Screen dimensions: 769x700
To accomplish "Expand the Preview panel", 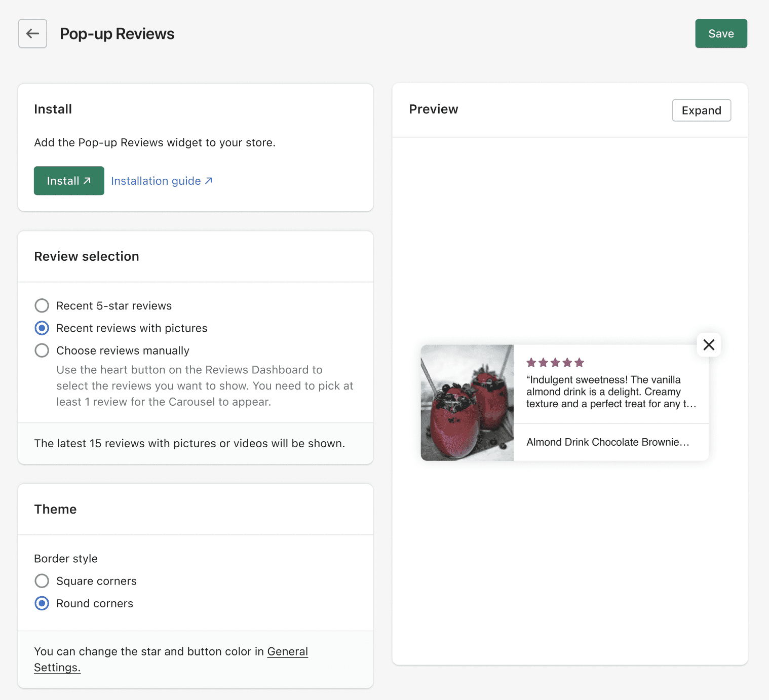I will coord(701,110).
